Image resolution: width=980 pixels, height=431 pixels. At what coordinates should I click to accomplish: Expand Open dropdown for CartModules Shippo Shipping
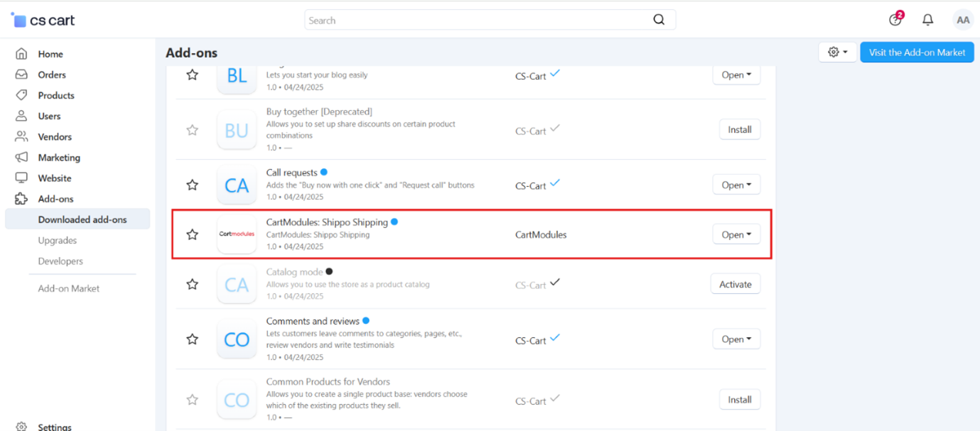736,234
